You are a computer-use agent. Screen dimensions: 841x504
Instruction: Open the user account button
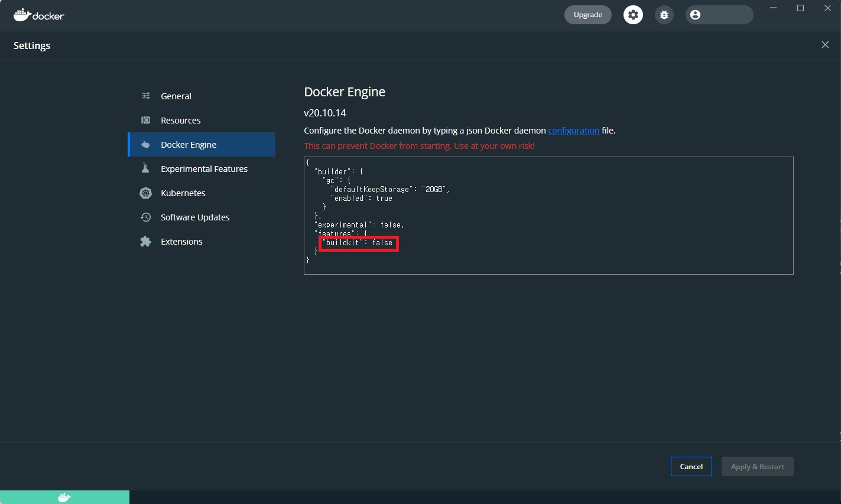[x=719, y=15]
